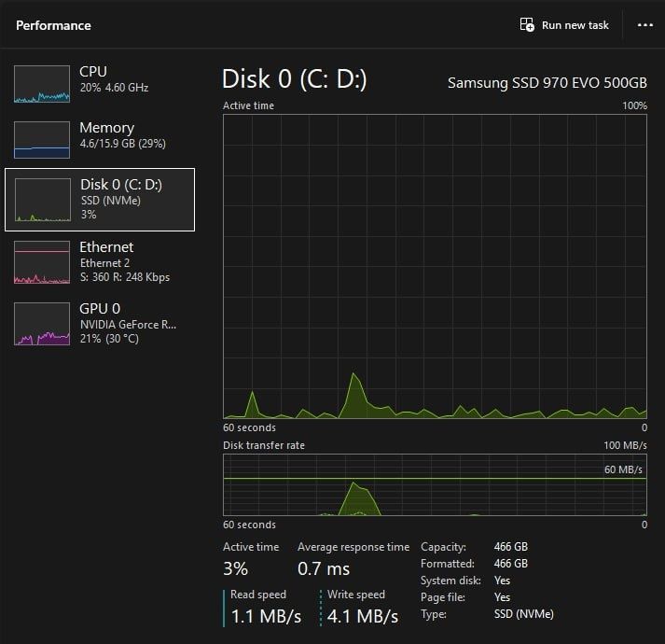Click the Average response time label
665x644 pixels.
click(x=353, y=547)
